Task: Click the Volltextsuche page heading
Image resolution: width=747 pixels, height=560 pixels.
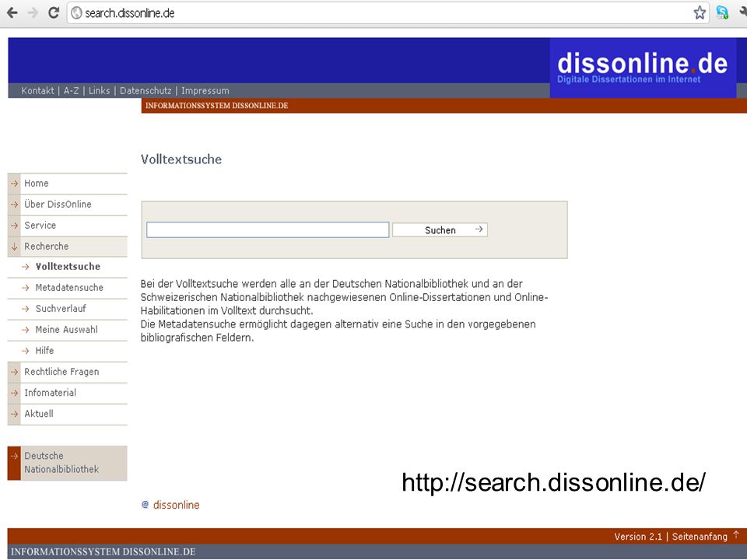Action: pyautogui.click(x=181, y=159)
